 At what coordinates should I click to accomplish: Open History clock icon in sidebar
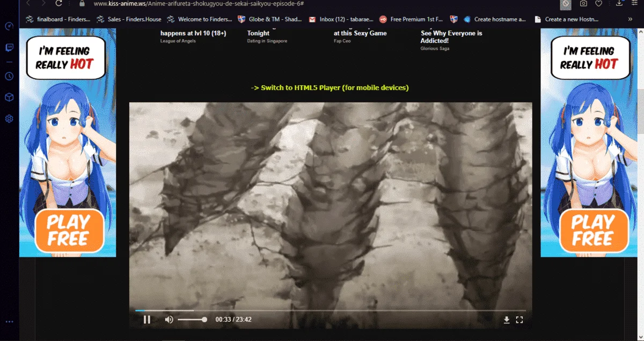coord(9,76)
